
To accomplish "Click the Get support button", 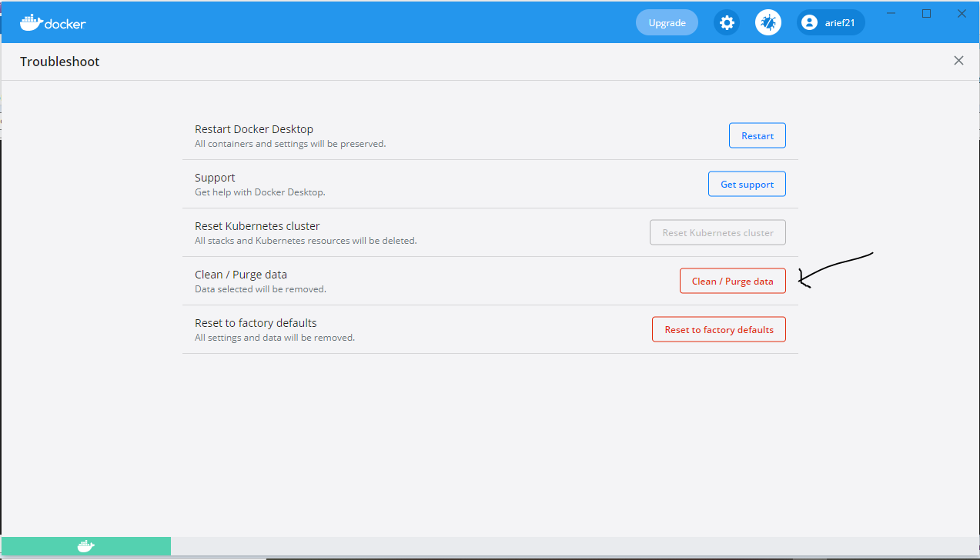I will pos(747,184).
